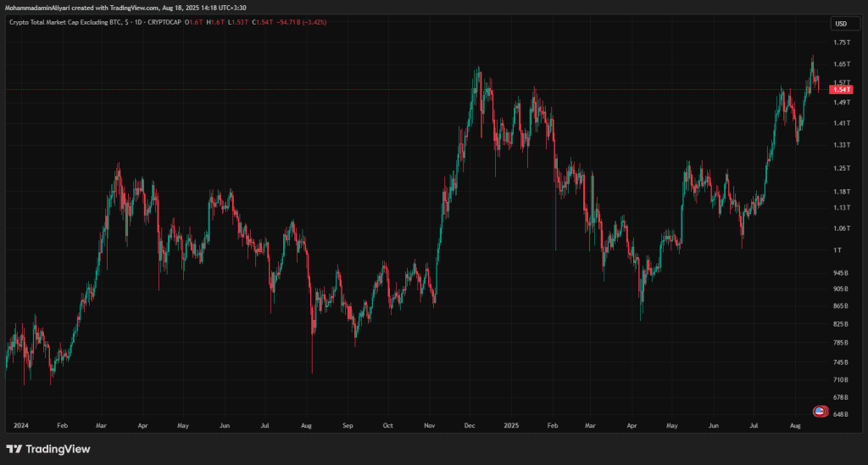Open the USD currency selector

841,24
